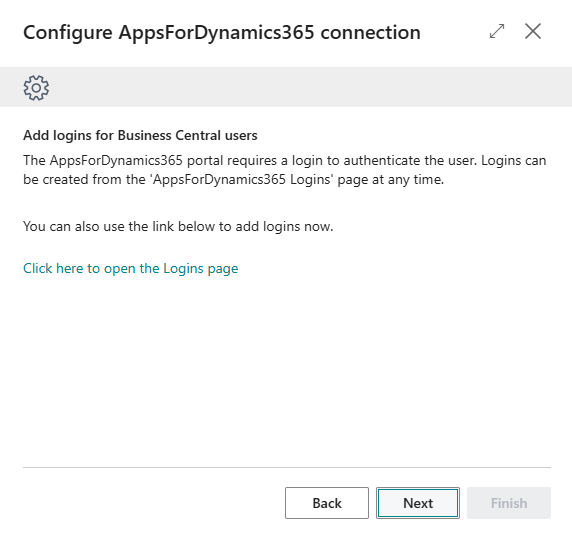This screenshot has width=572, height=536.
Task: Click the gear settings icon in the banner
Action: click(36, 88)
